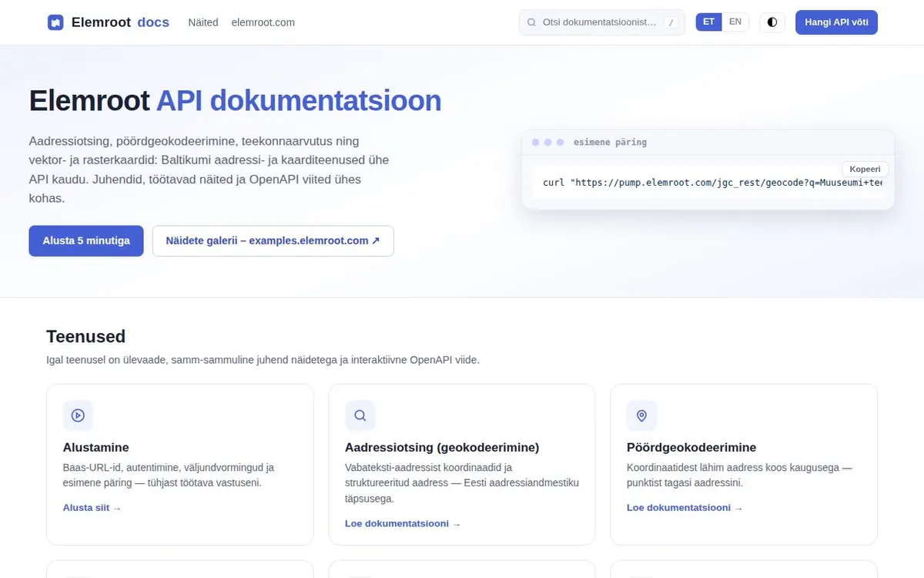Switch language to EN

coord(735,22)
